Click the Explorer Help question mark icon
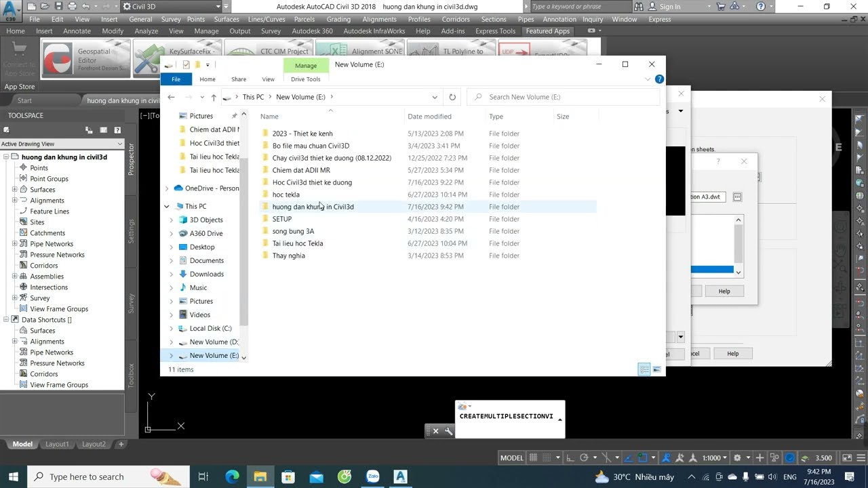Image resolution: width=868 pixels, height=488 pixels. (x=659, y=79)
